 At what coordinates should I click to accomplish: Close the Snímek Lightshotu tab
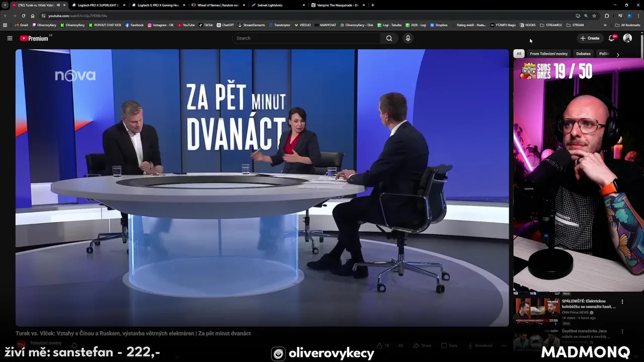(304, 5)
